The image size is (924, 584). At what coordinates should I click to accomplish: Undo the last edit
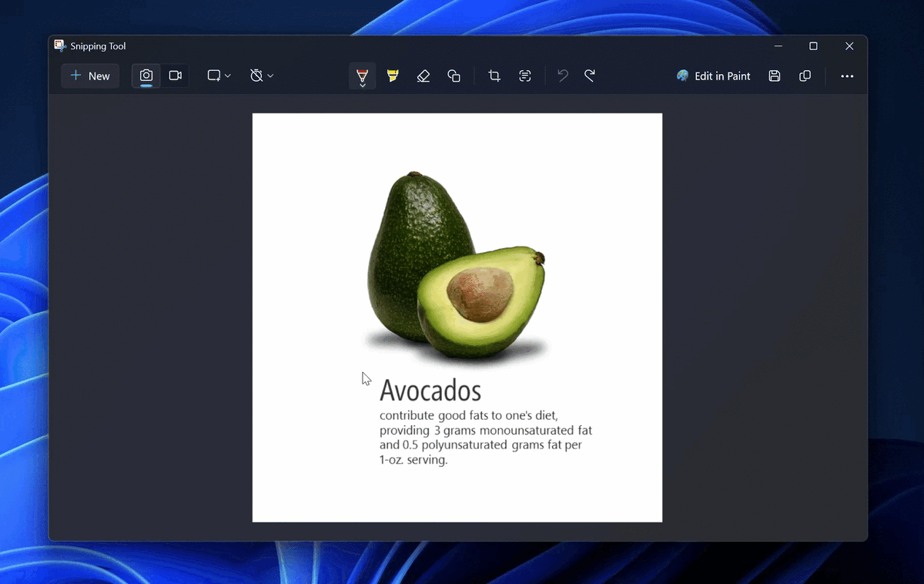click(563, 76)
